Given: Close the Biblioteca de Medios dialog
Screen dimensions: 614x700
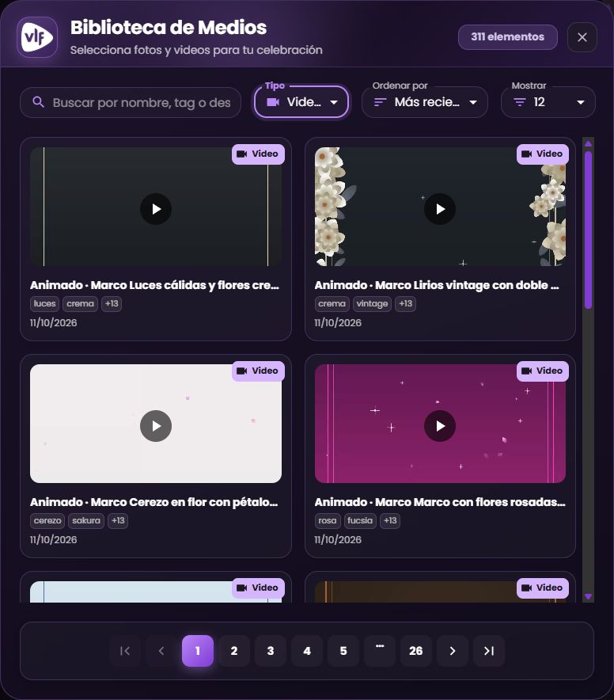Looking at the screenshot, I should click(x=582, y=37).
